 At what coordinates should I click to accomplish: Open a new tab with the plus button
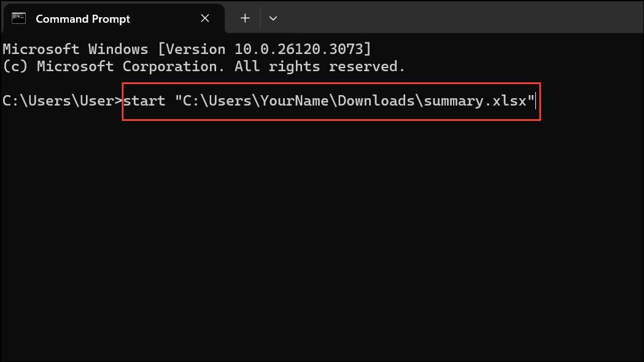(x=244, y=18)
